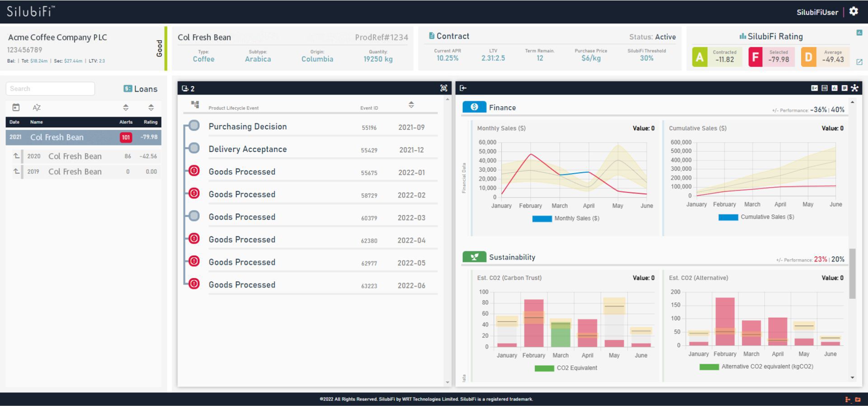868x406 pixels.
Task: Click the hierarchy tree icon above lifecycle events
Action: pos(195,104)
